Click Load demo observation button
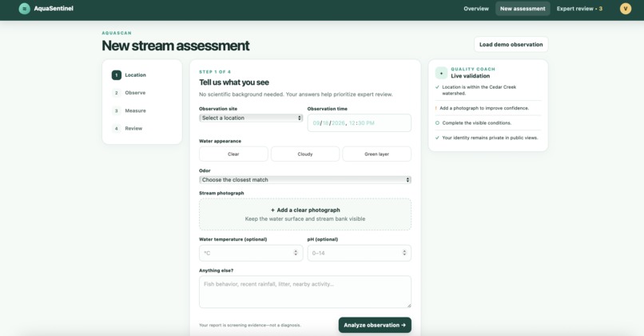The width and height of the screenshot is (644, 336). 511,45
